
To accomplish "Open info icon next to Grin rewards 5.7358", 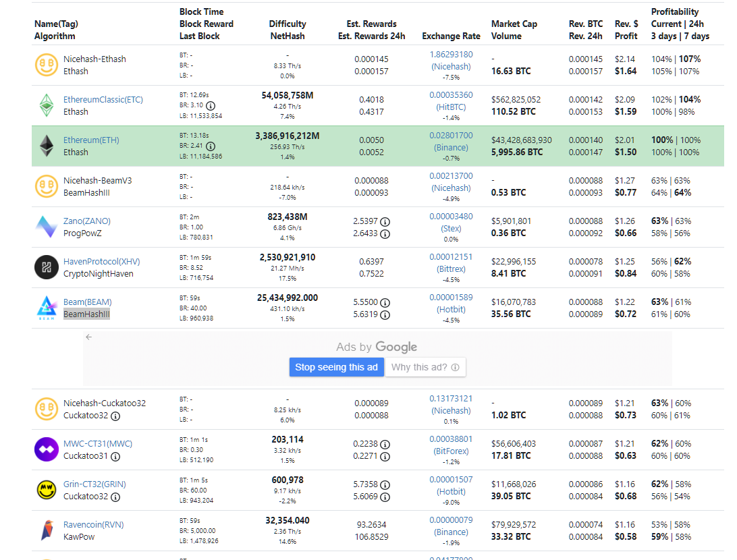I will pos(385,485).
